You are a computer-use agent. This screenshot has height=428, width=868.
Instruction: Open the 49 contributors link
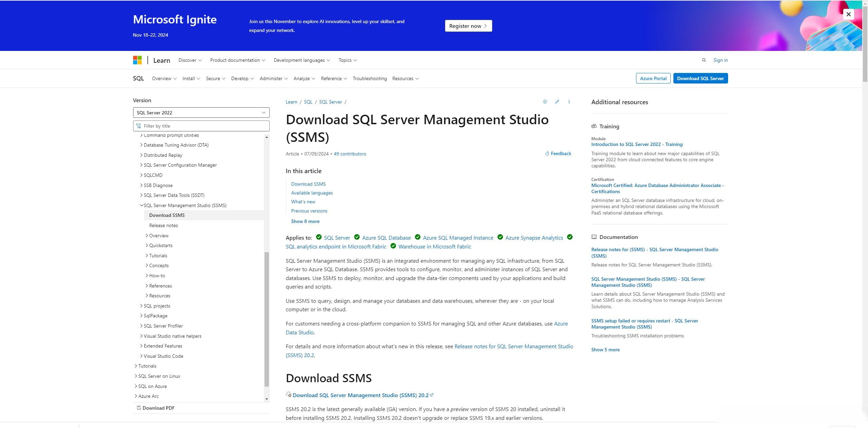click(x=350, y=154)
